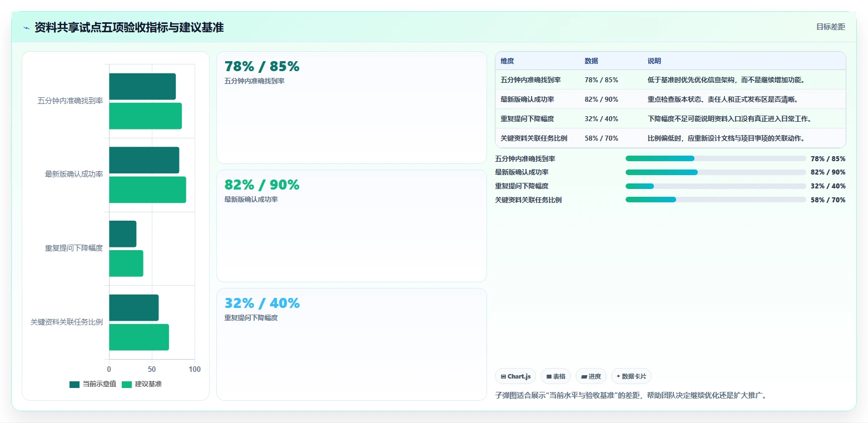This screenshot has width=868, height=423.
Task: Select the 进度 tag chip
Action: 591,376
